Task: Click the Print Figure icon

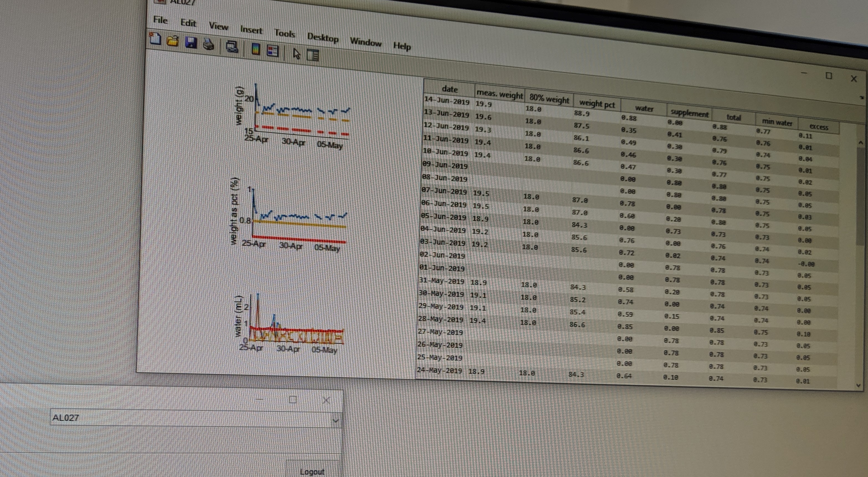Action: (x=209, y=44)
